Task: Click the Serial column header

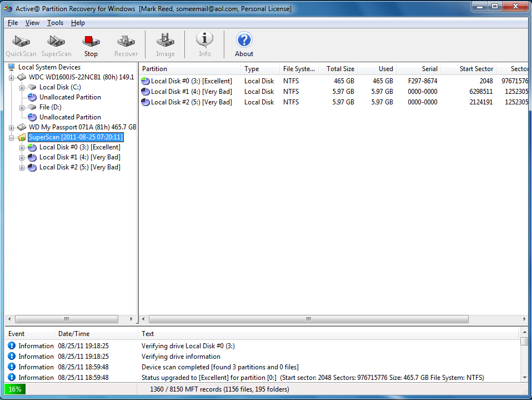Action: point(418,69)
